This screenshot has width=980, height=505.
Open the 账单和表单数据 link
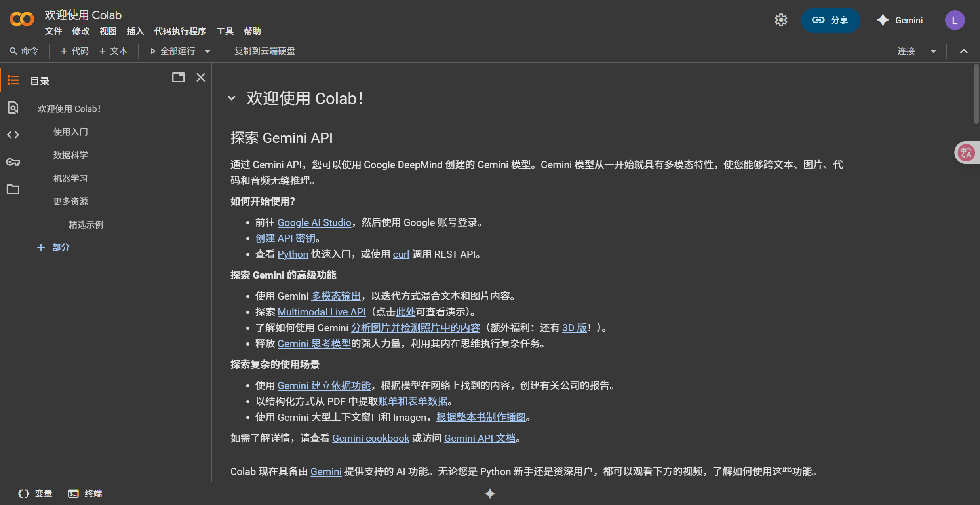(x=413, y=401)
